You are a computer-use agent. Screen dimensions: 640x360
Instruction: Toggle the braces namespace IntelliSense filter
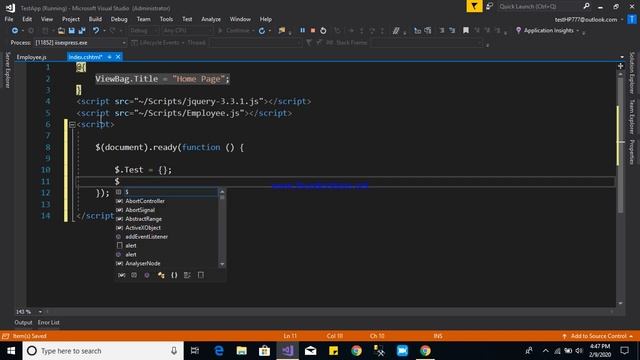coord(174,275)
